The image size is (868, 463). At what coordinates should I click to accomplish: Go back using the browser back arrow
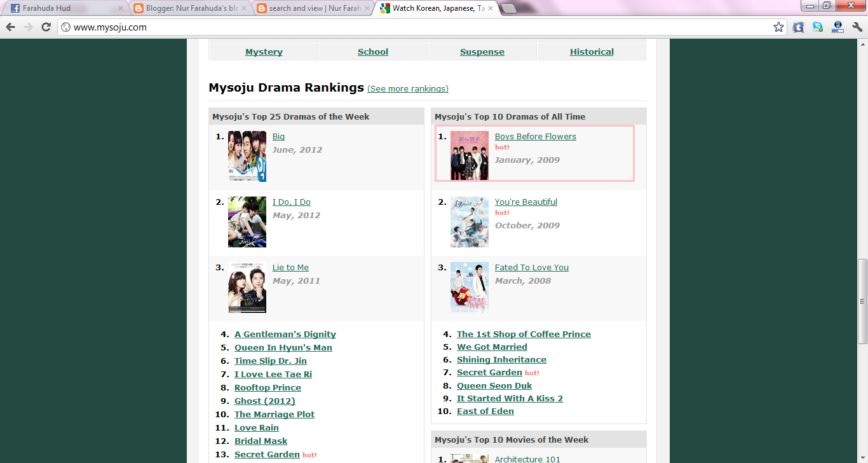tap(10, 27)
